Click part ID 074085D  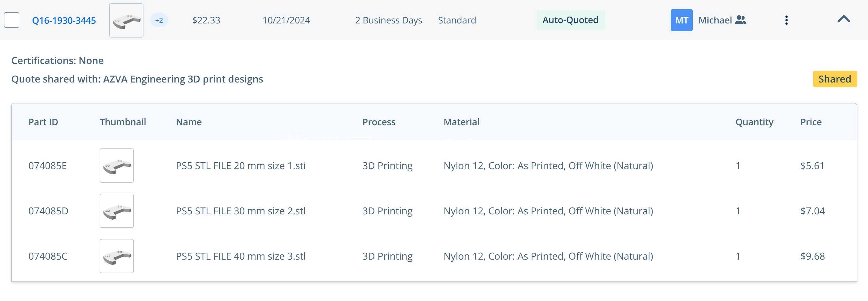pos(48,211)
